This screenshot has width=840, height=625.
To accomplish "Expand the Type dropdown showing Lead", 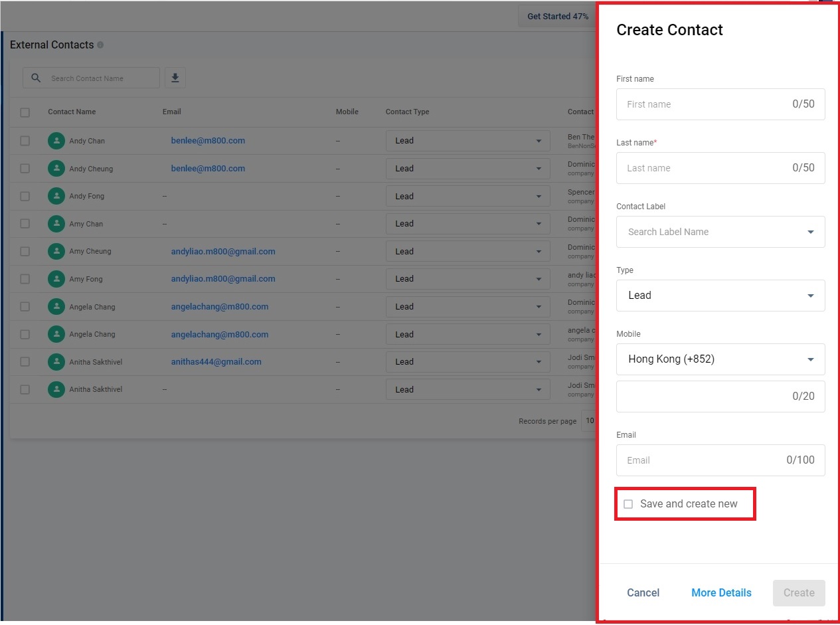I will (x=720, y=296).
